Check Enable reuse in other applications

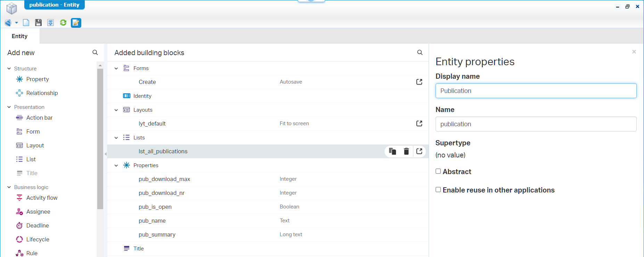click(438, 190)
